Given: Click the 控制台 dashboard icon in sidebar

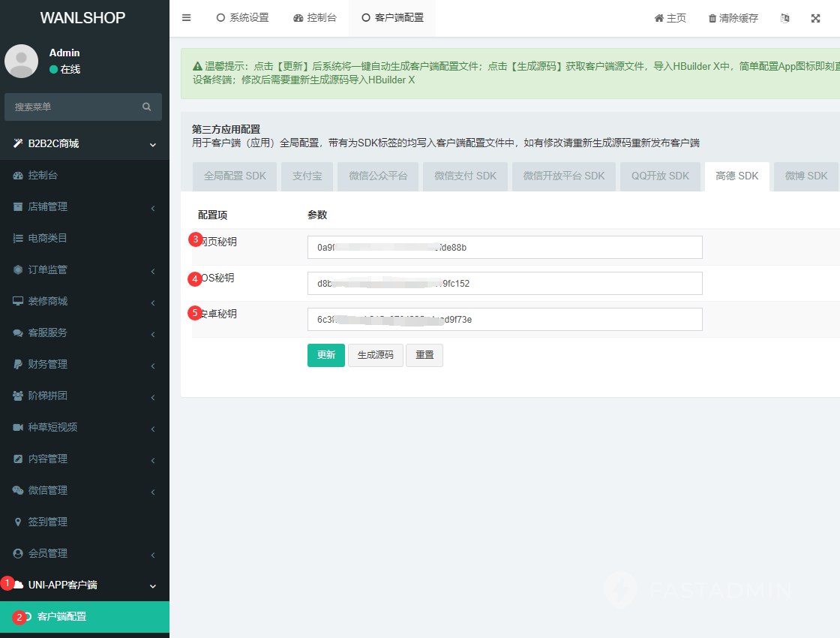Looking at the screenshot, I should [18, 176].
